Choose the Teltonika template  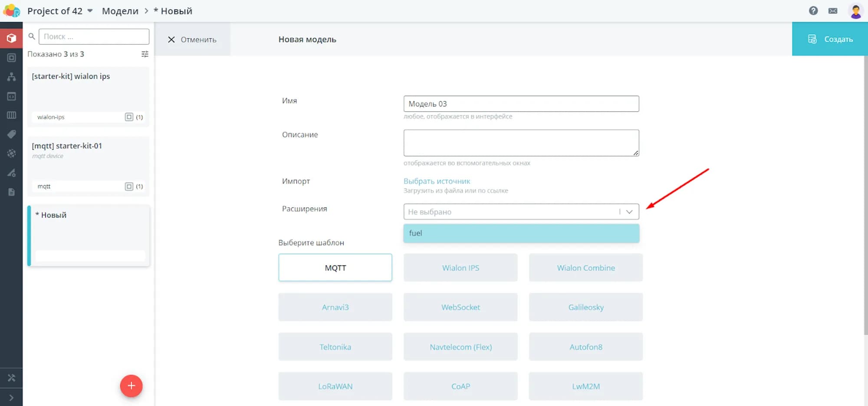[335, 347]
